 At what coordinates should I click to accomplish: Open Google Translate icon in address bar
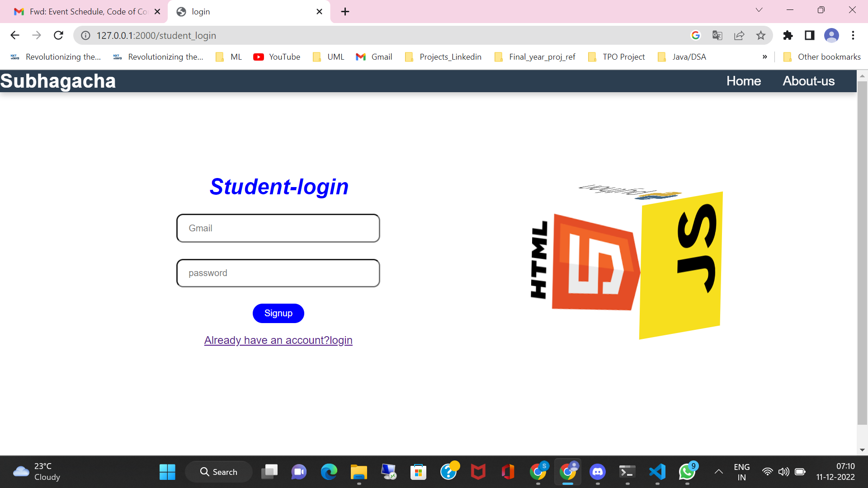point(717,35)
